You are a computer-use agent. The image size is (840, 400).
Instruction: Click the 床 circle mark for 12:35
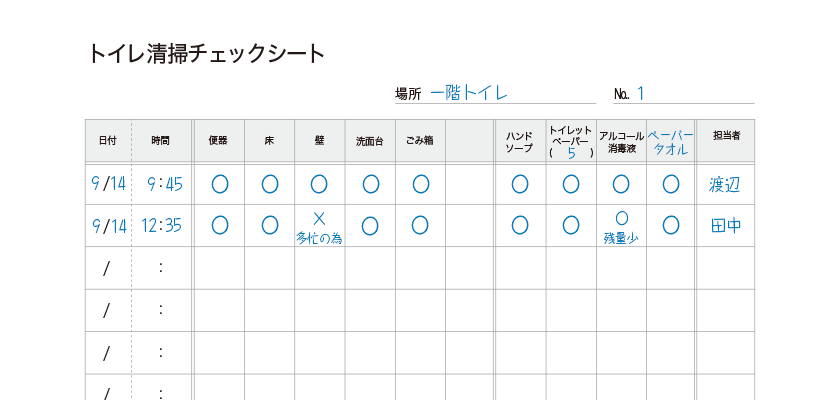tap(269, 225)
